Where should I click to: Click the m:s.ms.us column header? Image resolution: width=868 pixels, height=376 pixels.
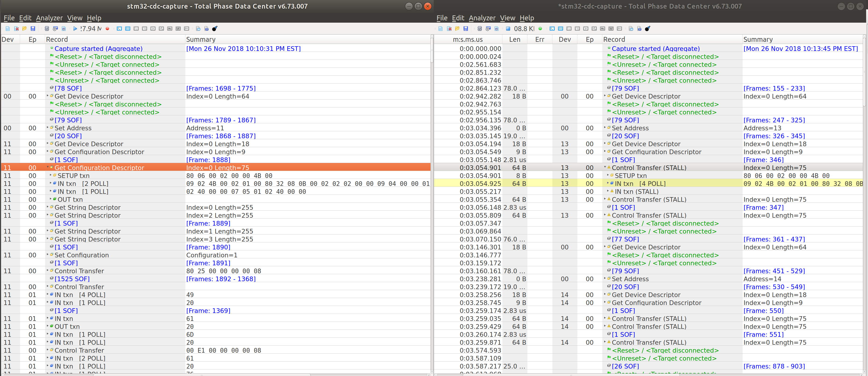(x=468, y=39)
